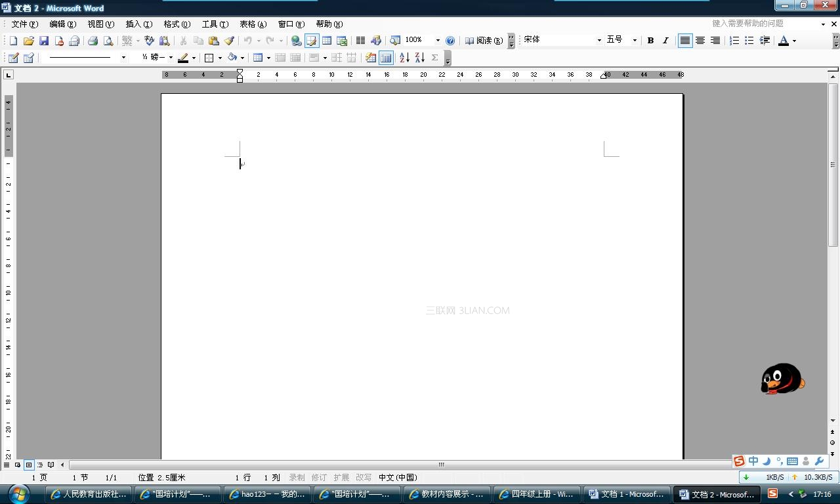Expand the shading color dropdown arrow
The height and width of the screenshot is (504, 840).
(x=241, y=58)
